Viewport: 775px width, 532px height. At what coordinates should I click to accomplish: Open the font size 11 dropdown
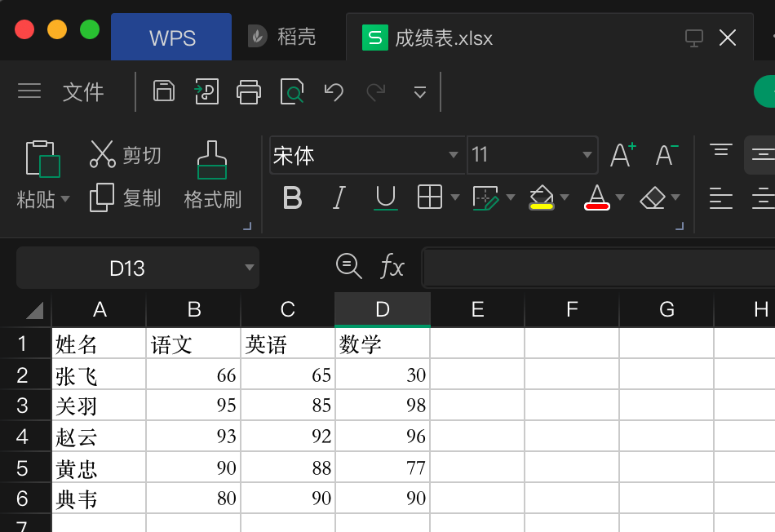coord(586,155)
